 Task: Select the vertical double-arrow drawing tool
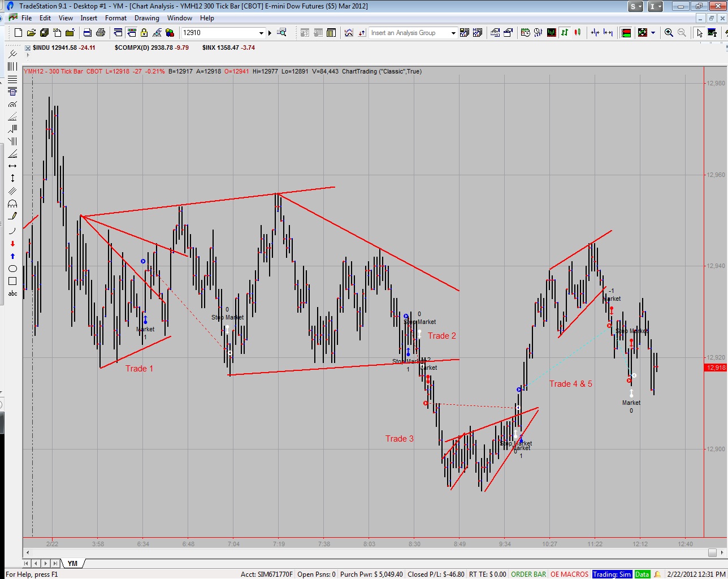tap(12, 178)
